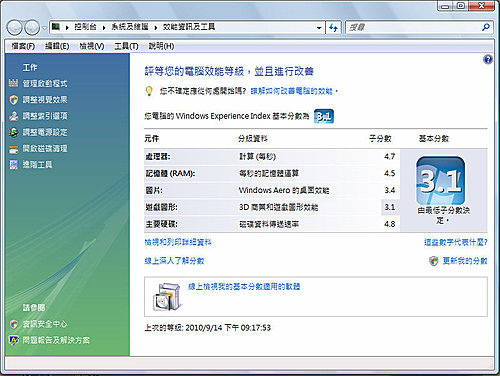Open the 檢視(V) menu

point(92,46)
